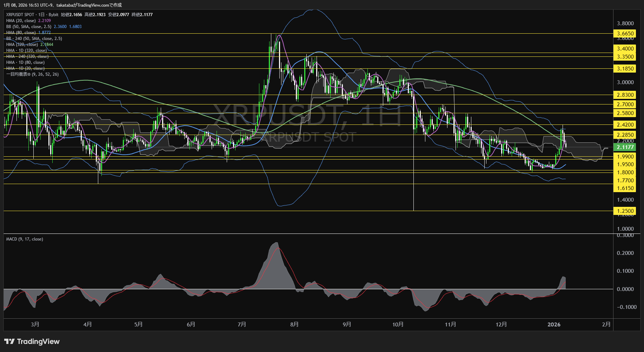Click the 1.9900 price level label
This screenshot has width=644, height=352.
pos(625,157)
